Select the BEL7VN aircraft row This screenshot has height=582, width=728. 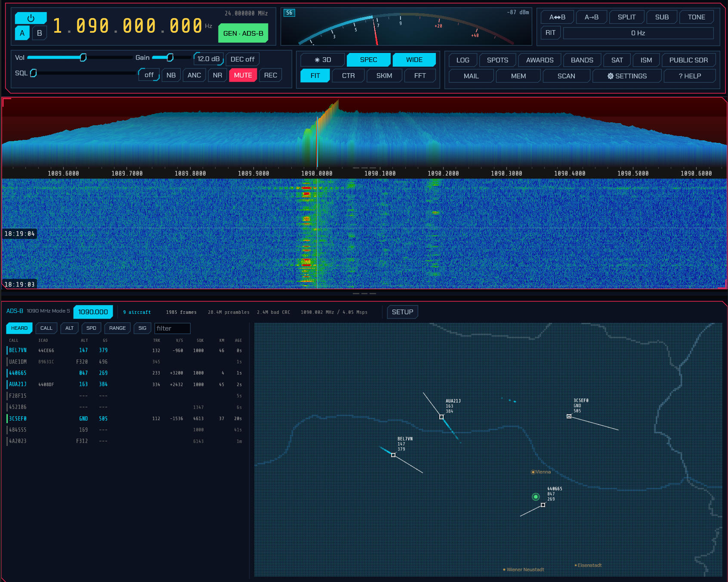[x=125, y=350]
